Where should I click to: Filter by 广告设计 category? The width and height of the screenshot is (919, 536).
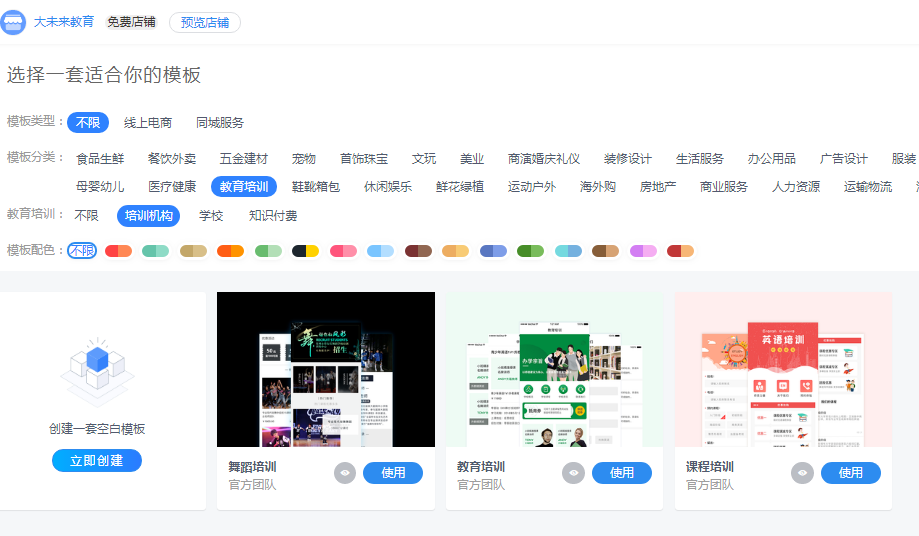click(843, 159)
